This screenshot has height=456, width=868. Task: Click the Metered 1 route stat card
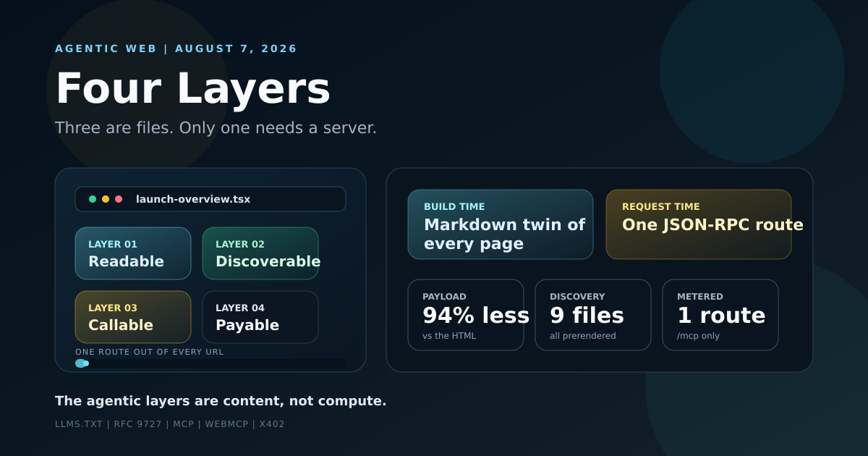(x=720, y=315)
